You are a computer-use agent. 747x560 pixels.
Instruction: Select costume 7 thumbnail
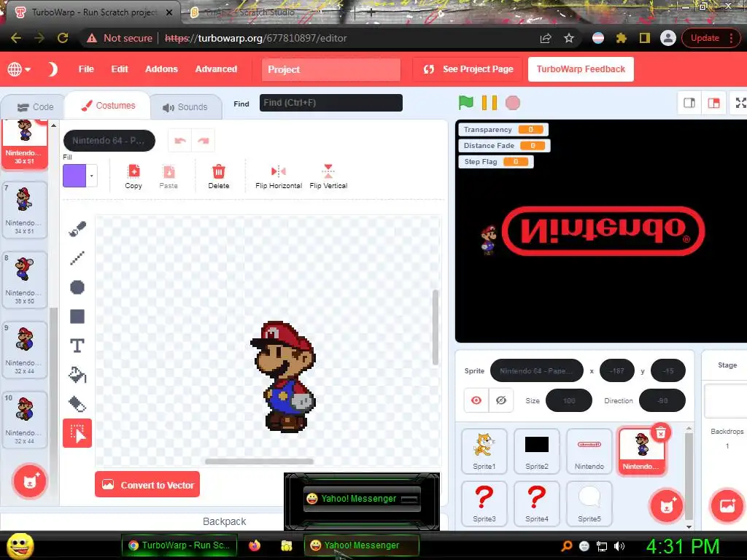24,209
